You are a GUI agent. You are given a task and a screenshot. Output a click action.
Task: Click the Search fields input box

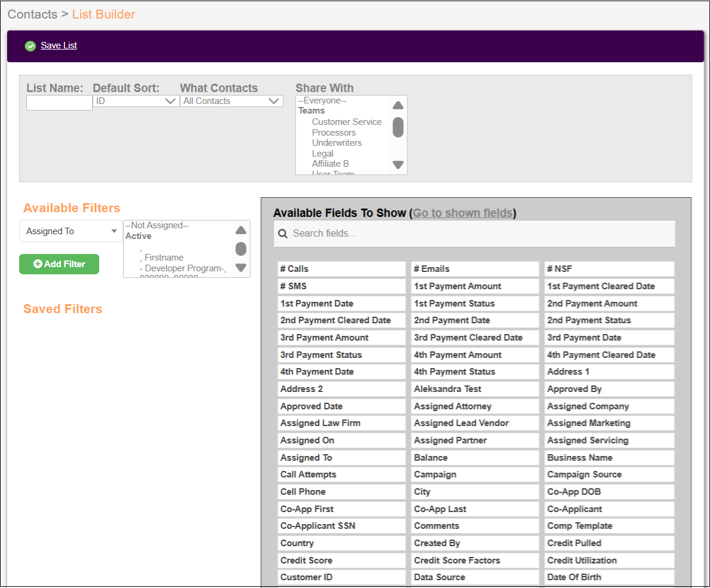coord(474,234)
